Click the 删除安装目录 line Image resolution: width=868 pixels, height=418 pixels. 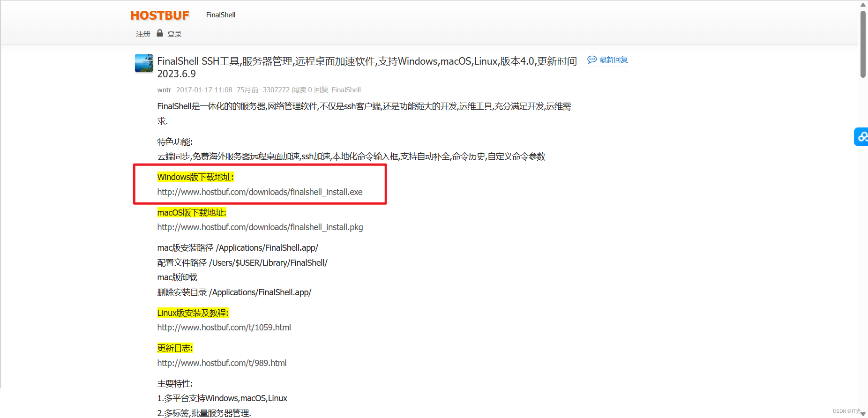pyautogui.click(x=234, y=292)
